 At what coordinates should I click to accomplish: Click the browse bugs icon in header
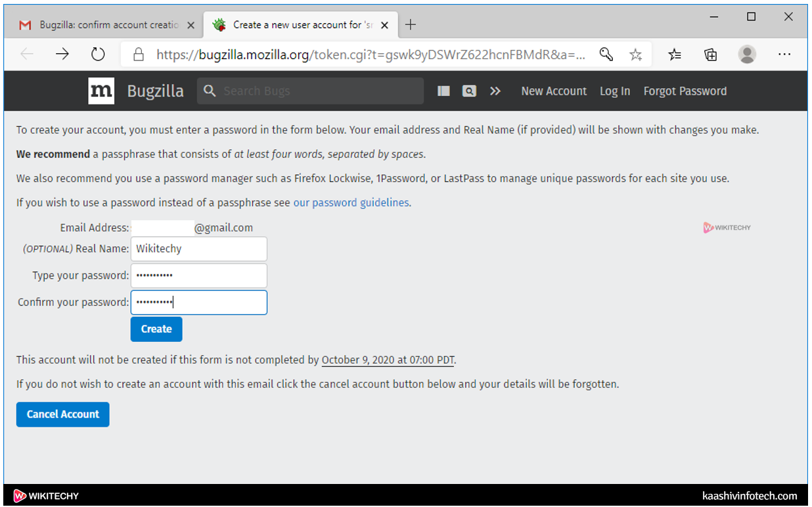[x=443, y=91]
